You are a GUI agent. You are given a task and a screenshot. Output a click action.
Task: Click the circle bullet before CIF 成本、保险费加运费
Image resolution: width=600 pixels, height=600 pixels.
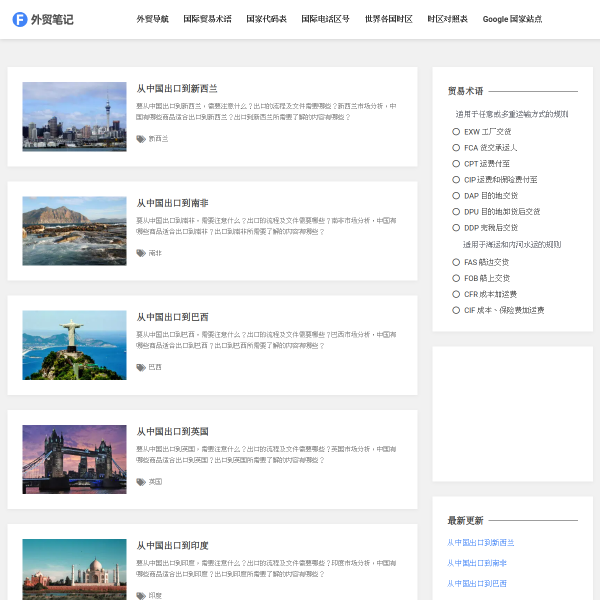[456, 310]
